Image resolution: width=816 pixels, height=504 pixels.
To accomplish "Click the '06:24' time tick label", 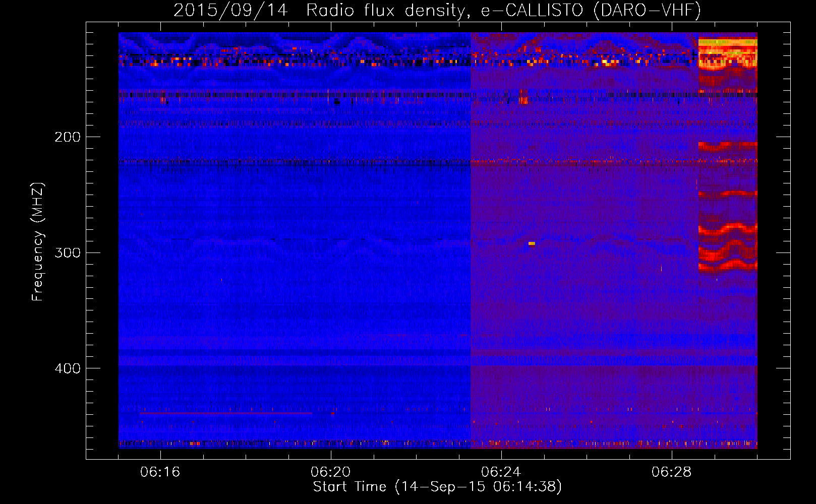I will pos(501,472).
